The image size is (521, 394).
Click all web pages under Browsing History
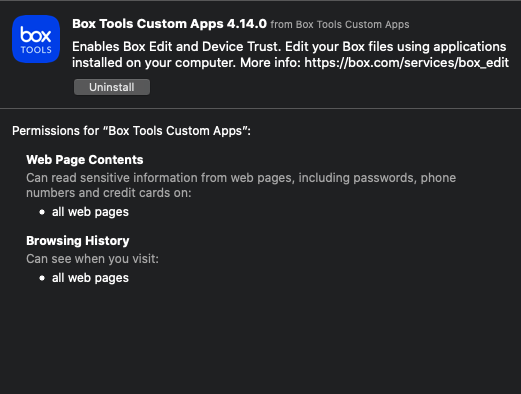[90, 278]
